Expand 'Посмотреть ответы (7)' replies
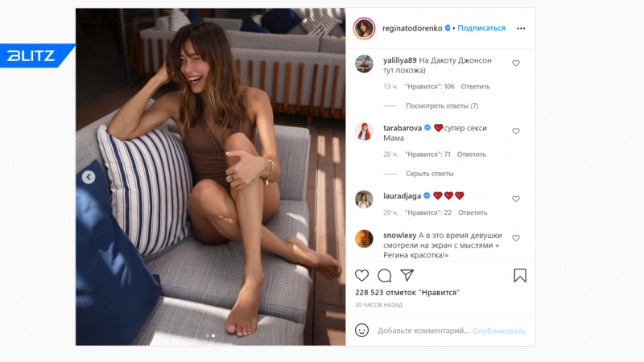Screen dimensions: 644x362 point(442,106)
